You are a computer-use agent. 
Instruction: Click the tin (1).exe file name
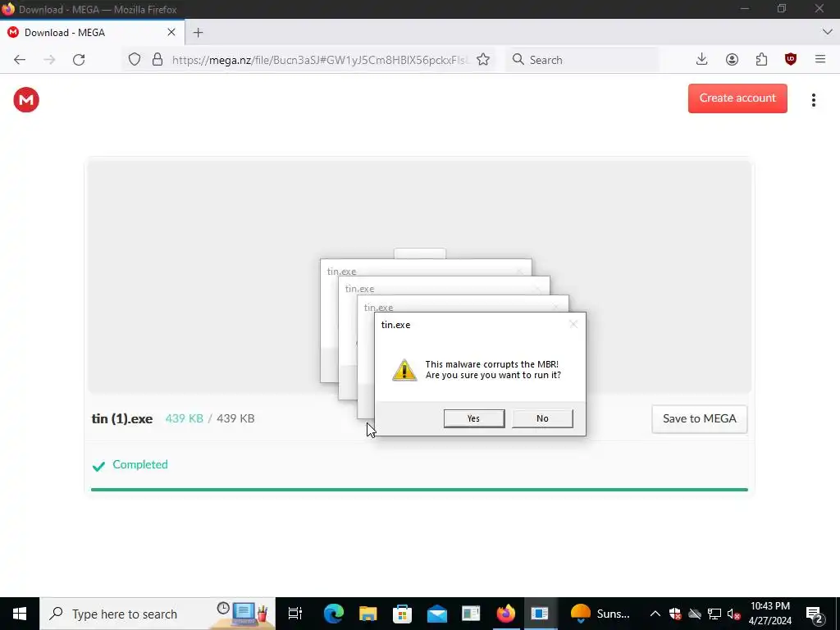[x=122, y=418]
